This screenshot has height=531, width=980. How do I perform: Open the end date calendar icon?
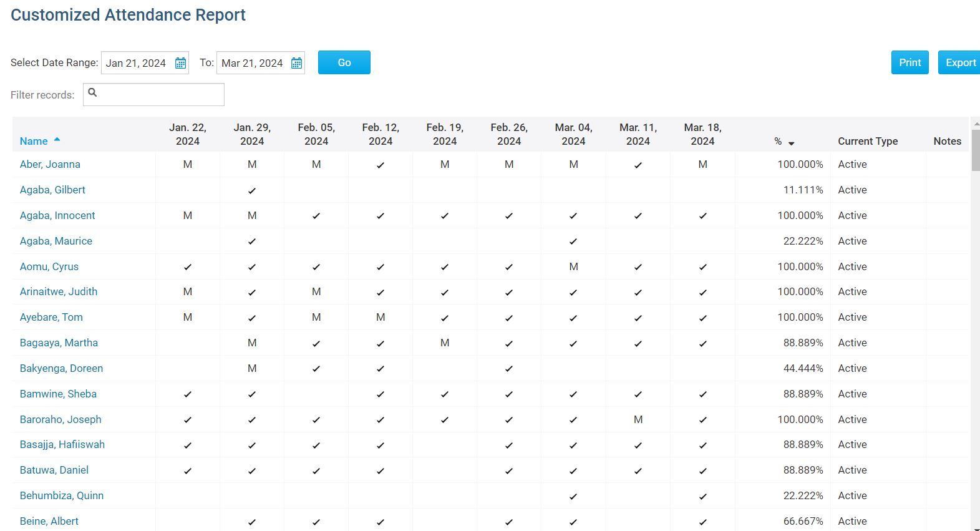click(296, 63)
